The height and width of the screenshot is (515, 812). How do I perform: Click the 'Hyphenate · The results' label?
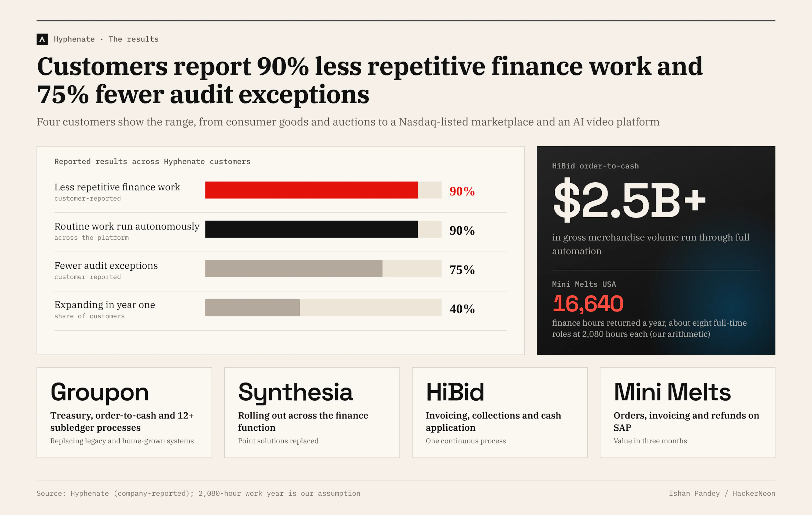(106, 39)
